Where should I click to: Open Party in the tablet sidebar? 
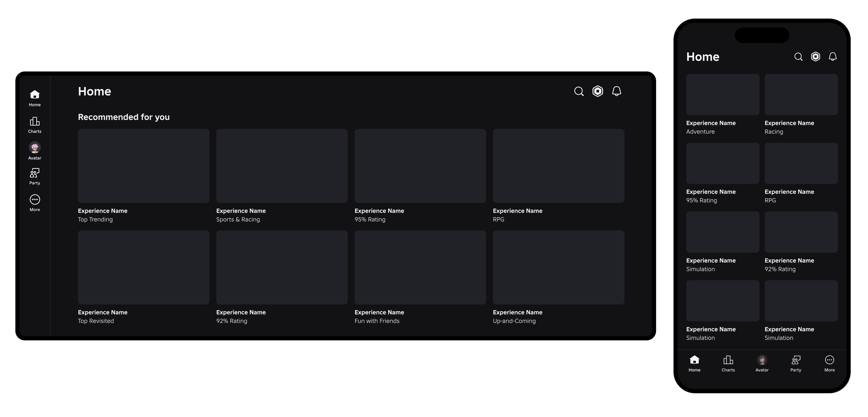(x=35, y=177)
